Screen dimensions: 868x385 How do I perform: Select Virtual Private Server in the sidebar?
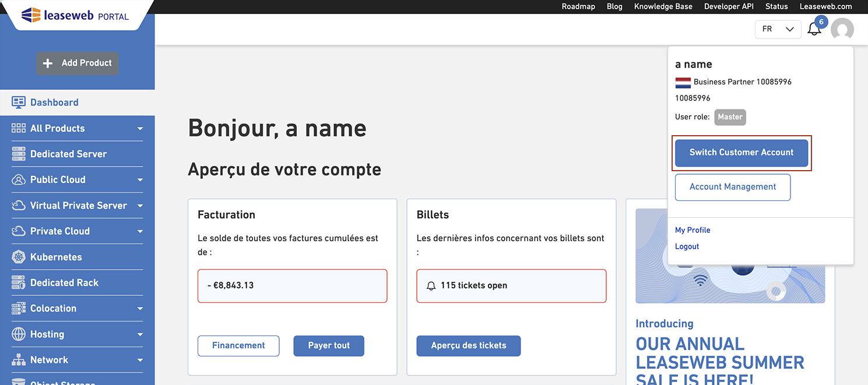(77, 206)
